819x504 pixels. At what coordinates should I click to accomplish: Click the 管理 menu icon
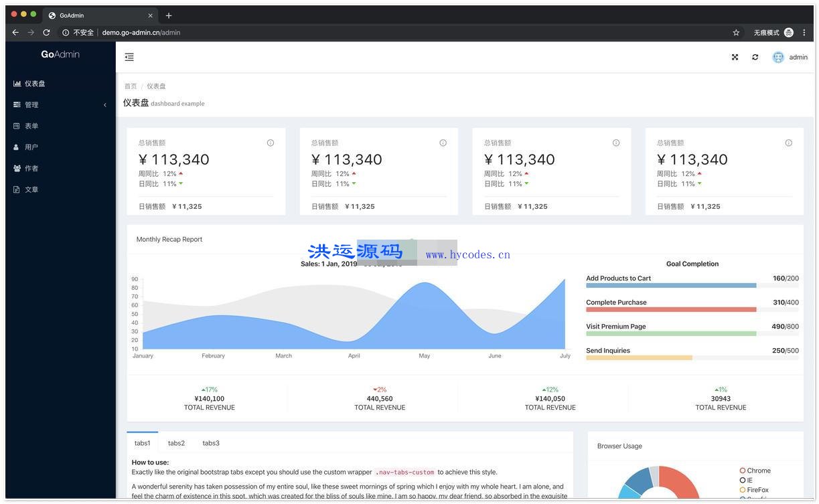click(17, 104)
